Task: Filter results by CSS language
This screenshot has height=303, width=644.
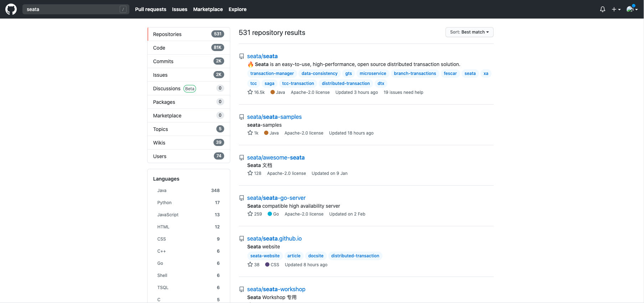Action: point(189,239)
